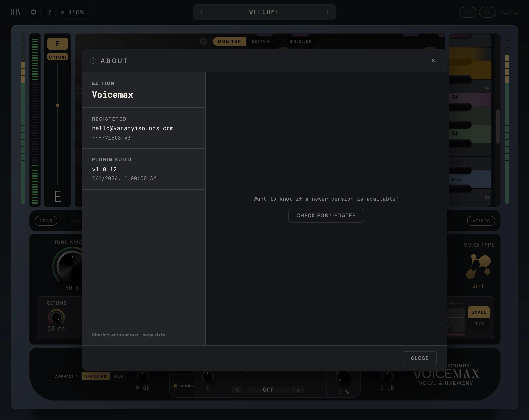Select COMPACT layout size

66,376
